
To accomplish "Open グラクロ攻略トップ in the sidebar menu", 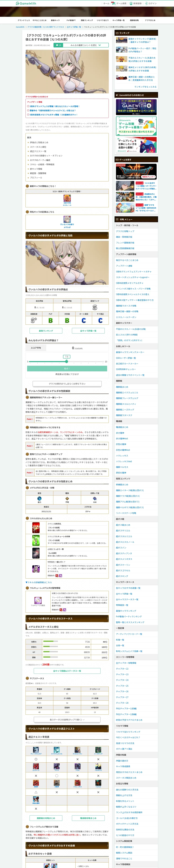I will (125, 231).
